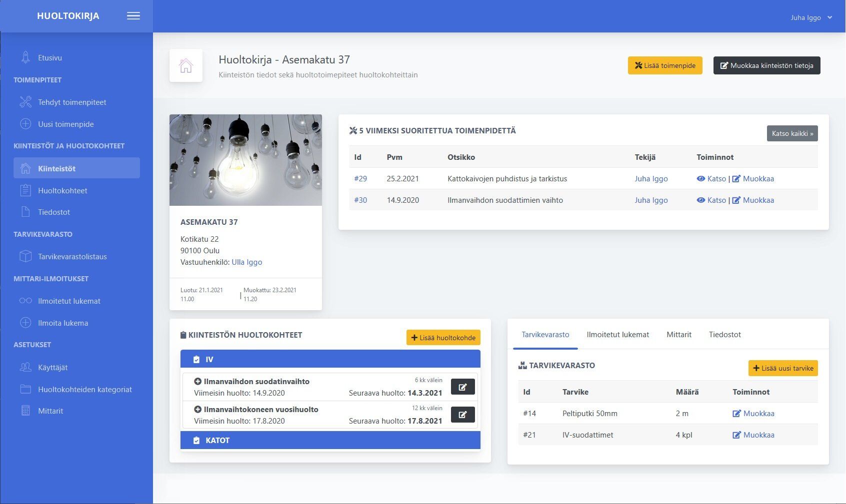Click the plus icon beside Ilmoita lukema

[25, 323]
